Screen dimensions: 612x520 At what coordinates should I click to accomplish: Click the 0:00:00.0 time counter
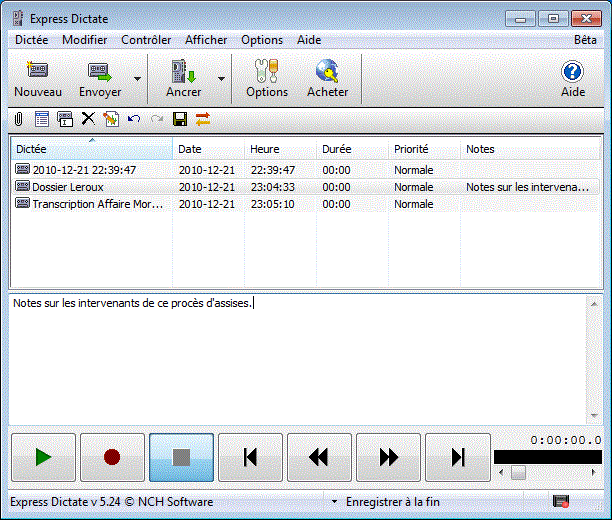tap(566, 440)
